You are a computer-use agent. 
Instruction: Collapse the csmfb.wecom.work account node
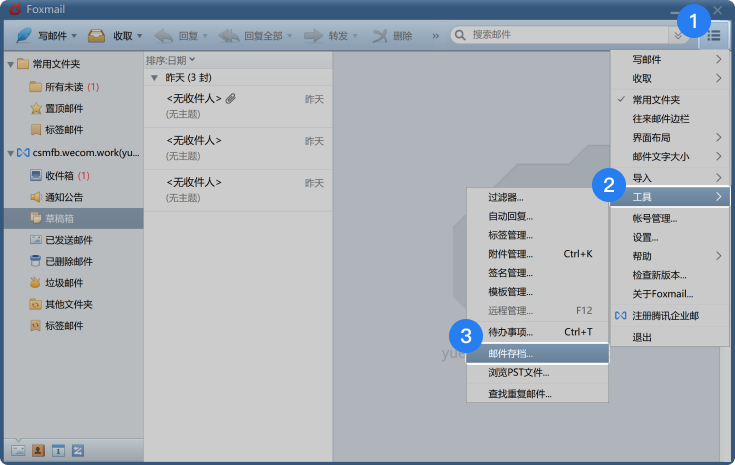[x=10, y=153]
